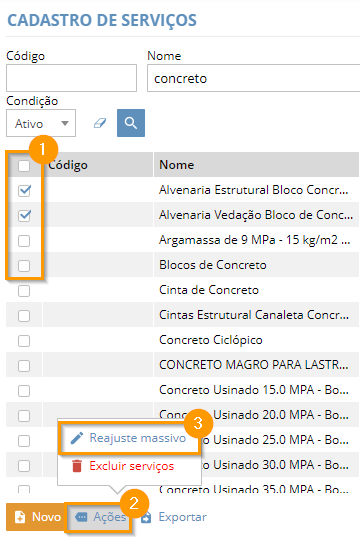Open the Condição dropdown showing Ativo

pos(41,123)
